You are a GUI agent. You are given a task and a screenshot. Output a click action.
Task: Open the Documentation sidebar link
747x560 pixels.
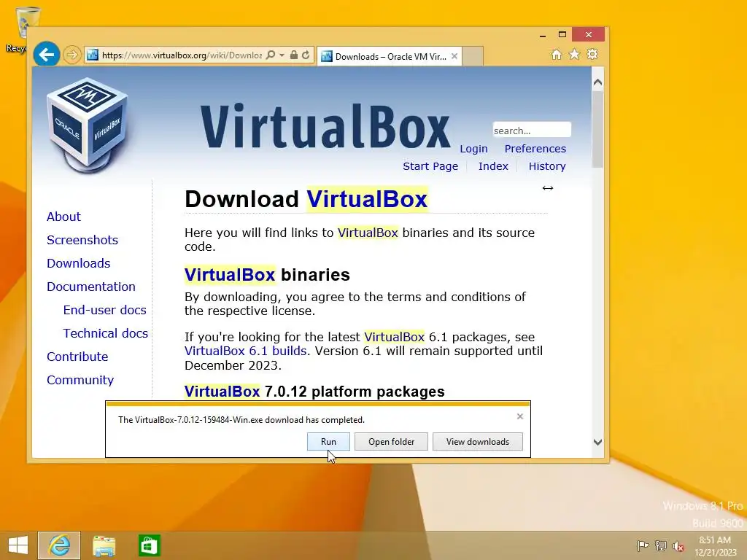[91, 287]
